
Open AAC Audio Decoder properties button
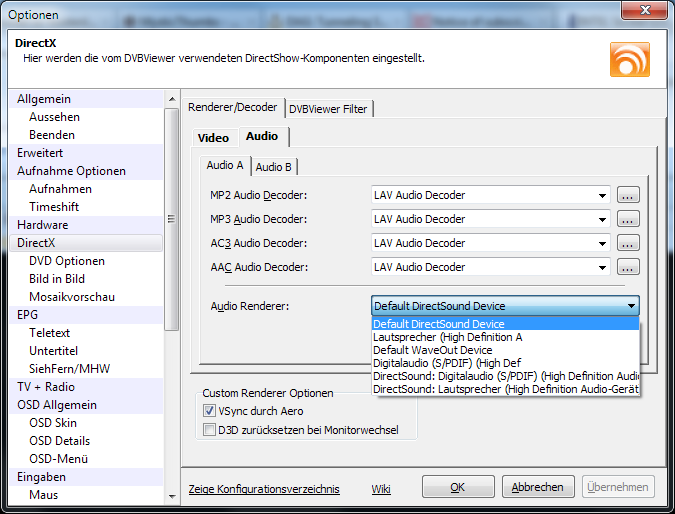pos(628,267)
